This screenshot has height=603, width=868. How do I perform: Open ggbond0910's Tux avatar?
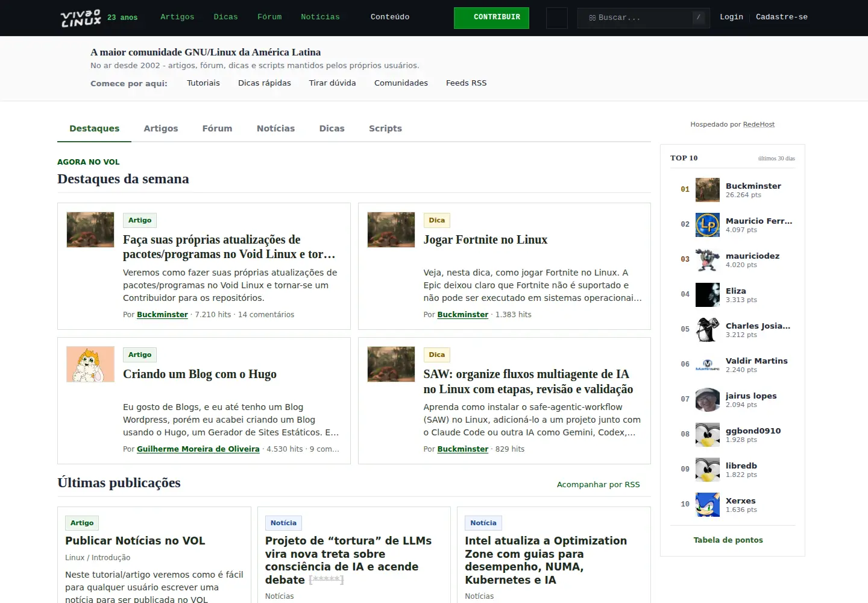pyautogui.click(x=708, y=435)
